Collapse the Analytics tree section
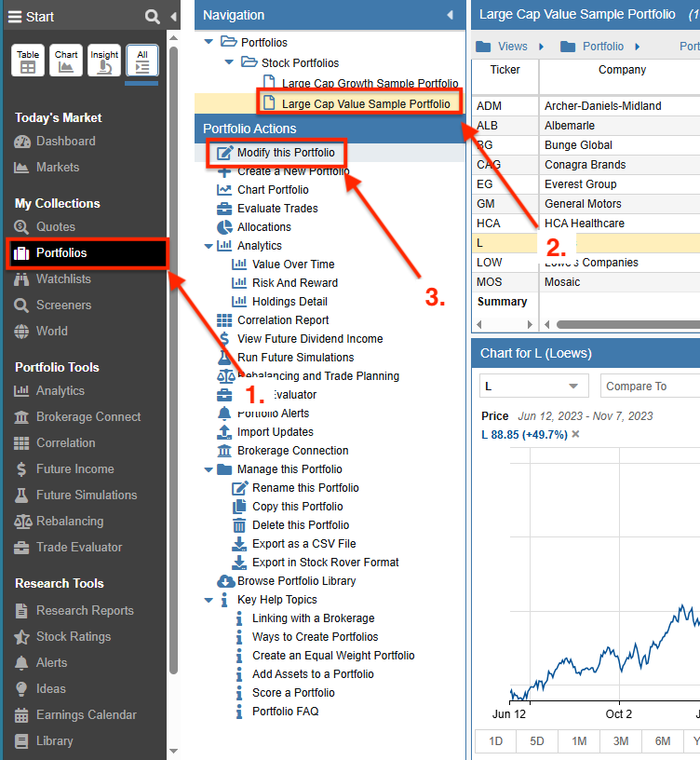This screenshot has width=700, height=760. pyautogui.click(x=208, y=246)
